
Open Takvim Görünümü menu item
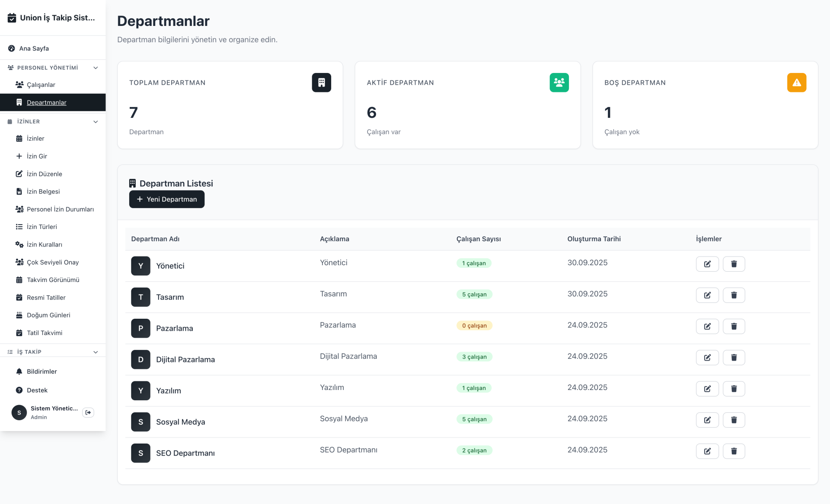click(x=53, y=280)
